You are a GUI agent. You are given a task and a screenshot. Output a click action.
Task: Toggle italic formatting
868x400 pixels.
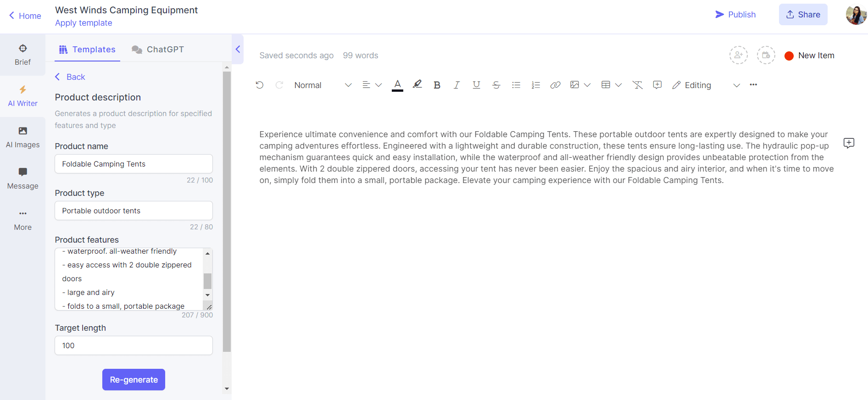coord(456,85)
